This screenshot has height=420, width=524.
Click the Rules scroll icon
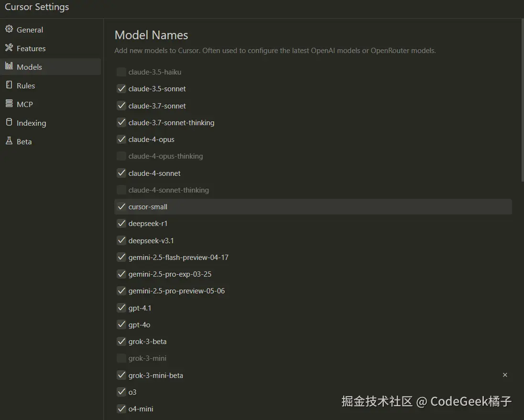9,85
